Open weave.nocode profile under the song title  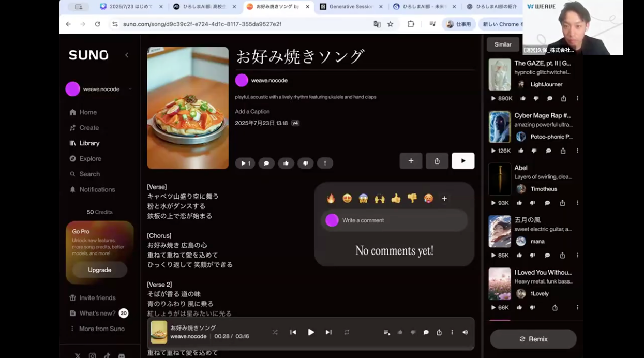269,80
